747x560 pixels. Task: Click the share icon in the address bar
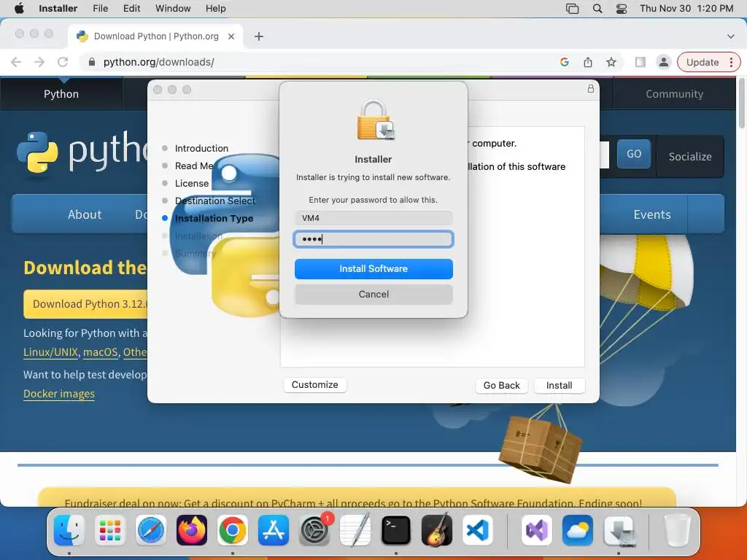[588, 62]
